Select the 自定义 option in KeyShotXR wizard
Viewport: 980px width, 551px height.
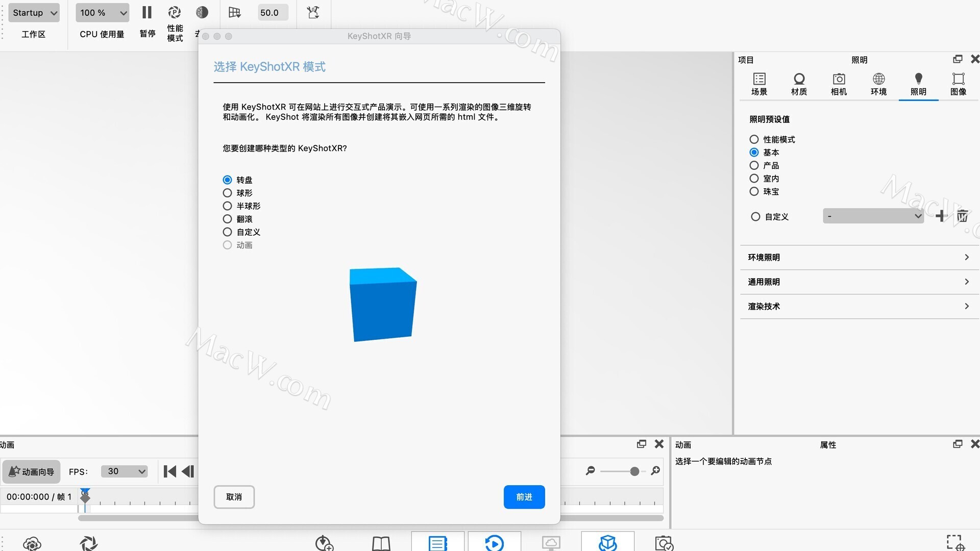(x=227, y=232)
